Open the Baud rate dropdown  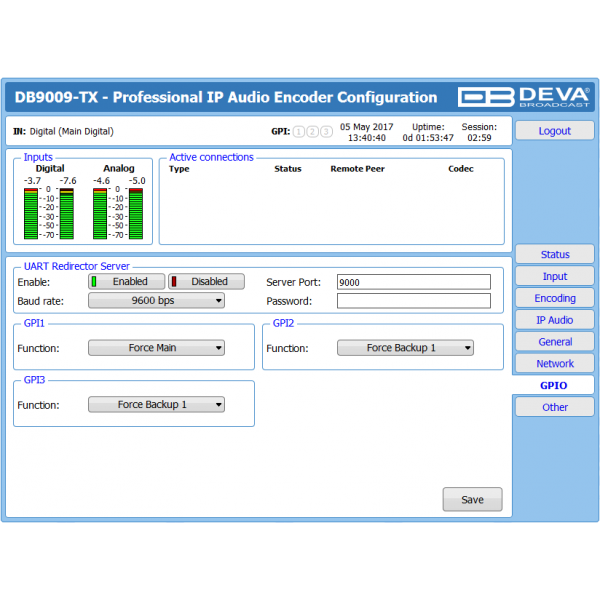tap(156, 300)
